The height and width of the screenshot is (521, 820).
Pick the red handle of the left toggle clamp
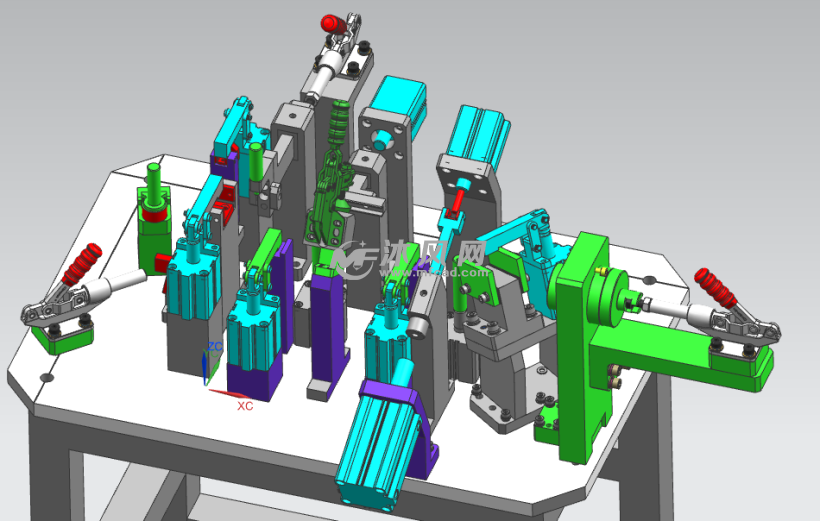point(82,264)
